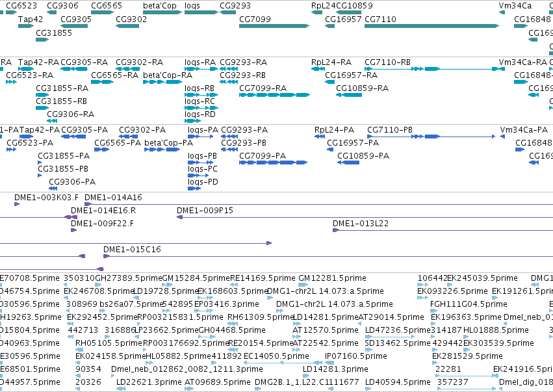Select the CG7099 gene arrow bar

[274, 26]
